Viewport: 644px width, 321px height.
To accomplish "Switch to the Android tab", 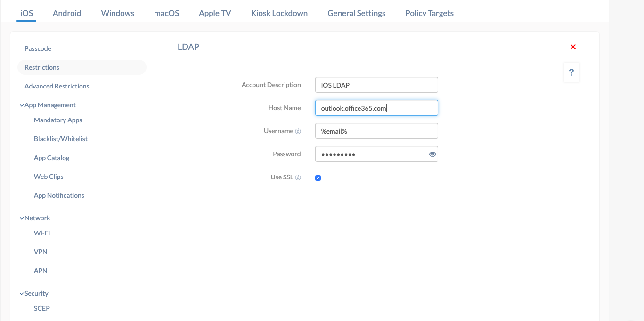I will (67, 13).
